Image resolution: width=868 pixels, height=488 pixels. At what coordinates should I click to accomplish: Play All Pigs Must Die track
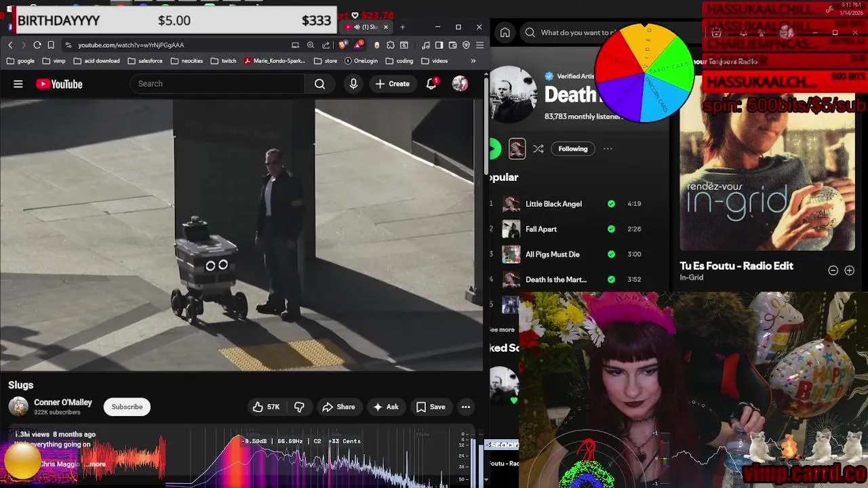tap(553, 254)
